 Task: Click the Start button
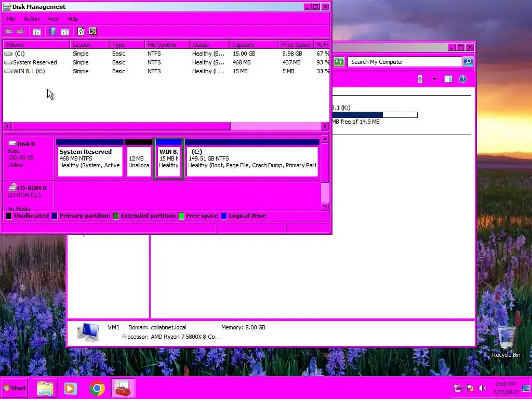pos(14,388)
